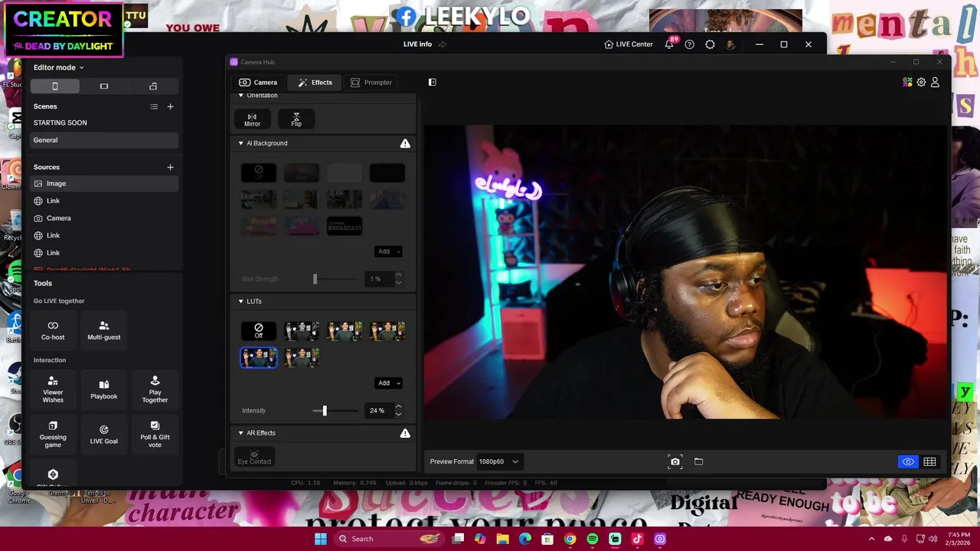Open Viewer Wishes interaction tool
The width and height of the screenshot is (980, 551).
click(x=53, y=390)
